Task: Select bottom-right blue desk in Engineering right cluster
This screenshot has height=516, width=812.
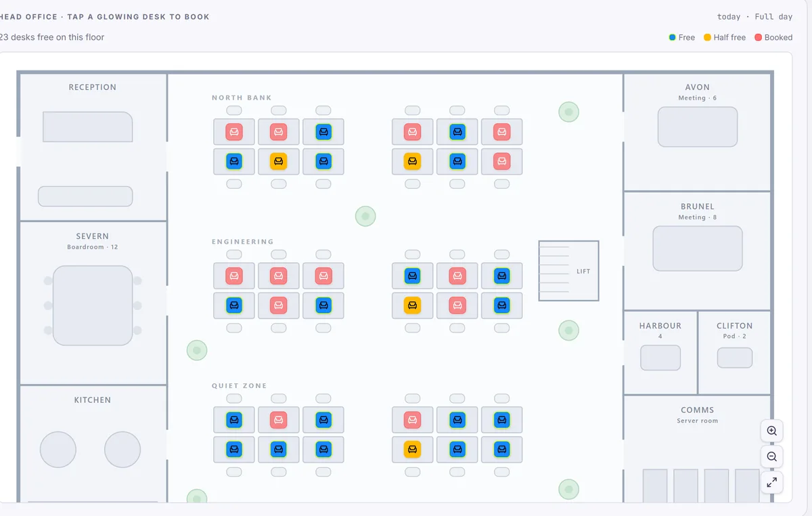Action: coord(502,305)
